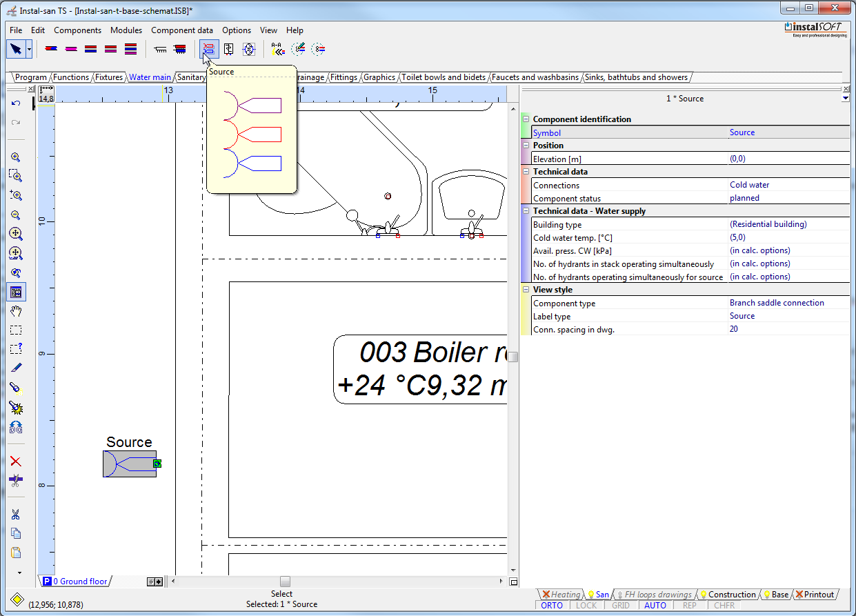Toggle REP mode in status bar

[x=690, y=606]
